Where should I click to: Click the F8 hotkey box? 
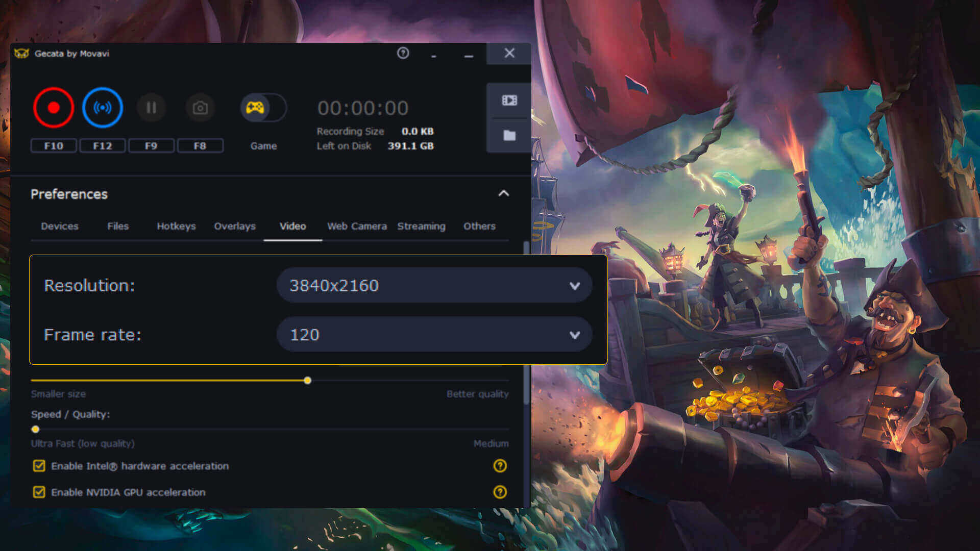coord(200,146)
